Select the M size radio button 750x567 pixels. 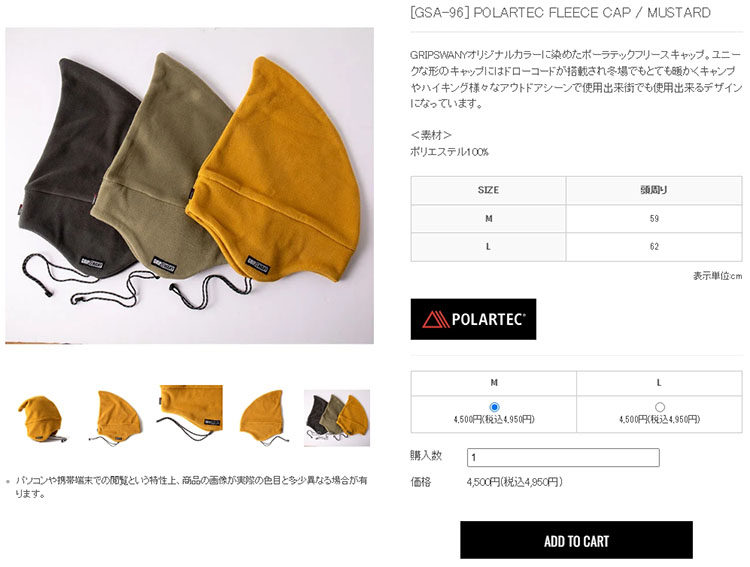pos(494,407)
